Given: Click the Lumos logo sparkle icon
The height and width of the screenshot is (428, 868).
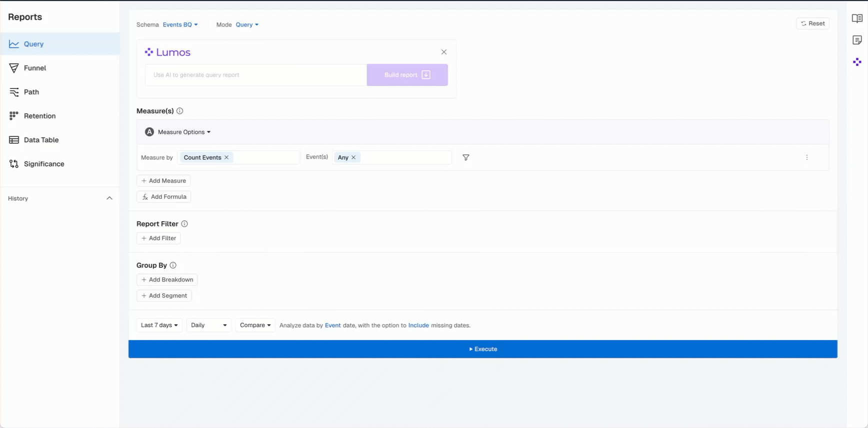Looking at the screenshot, I should (149, 52).
